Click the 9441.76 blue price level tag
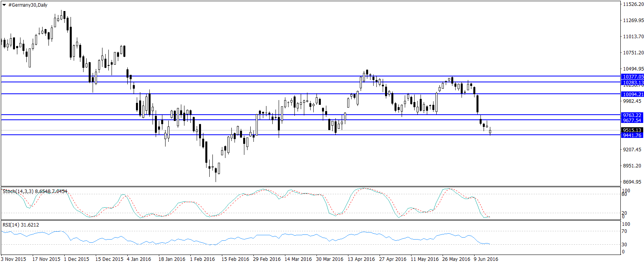 pos(632,136)
